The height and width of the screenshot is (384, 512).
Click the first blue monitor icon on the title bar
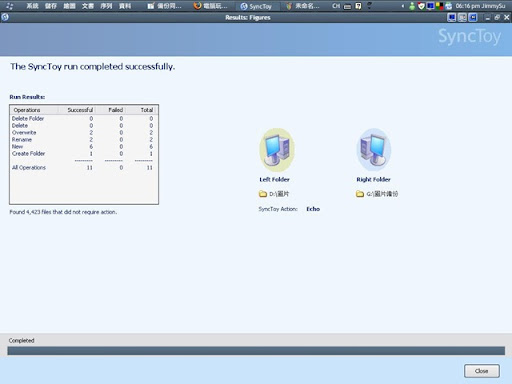[452, 17]
